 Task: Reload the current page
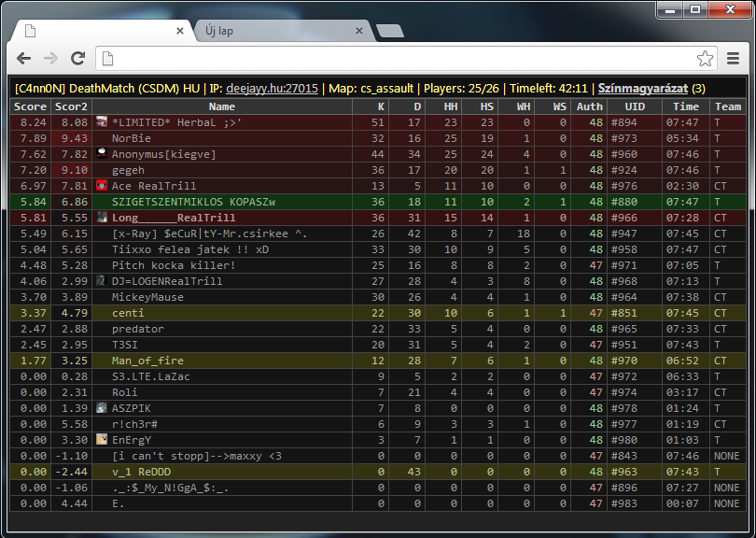[78, 59]
